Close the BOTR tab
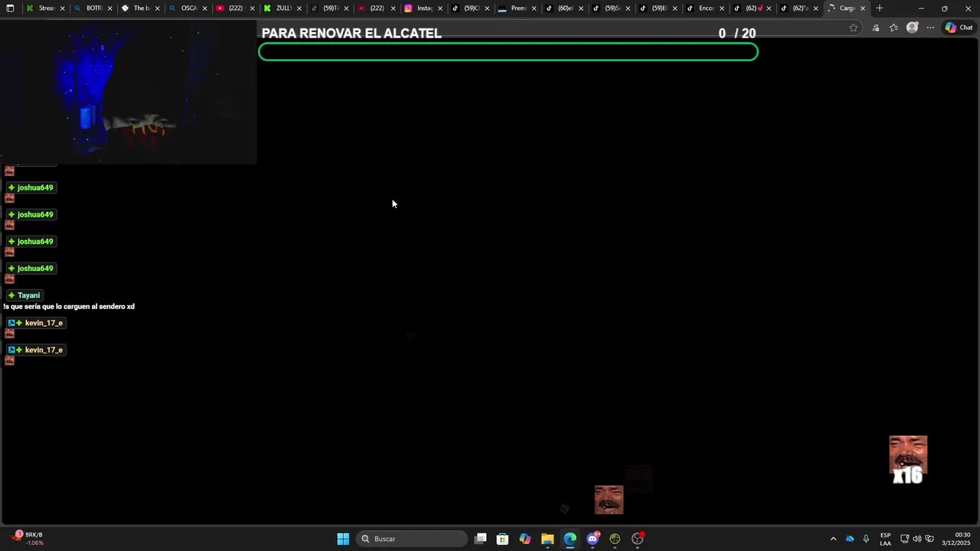980x551 pixels. [109, 8]
